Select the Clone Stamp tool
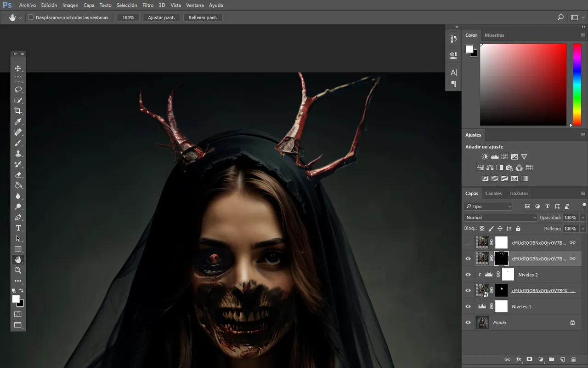 (18, 154)
